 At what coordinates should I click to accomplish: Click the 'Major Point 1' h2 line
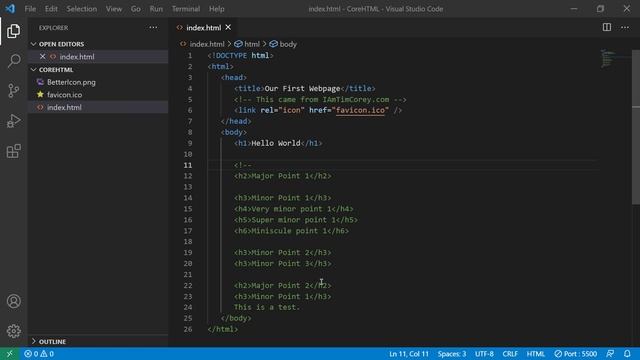(x=282, y=176)
